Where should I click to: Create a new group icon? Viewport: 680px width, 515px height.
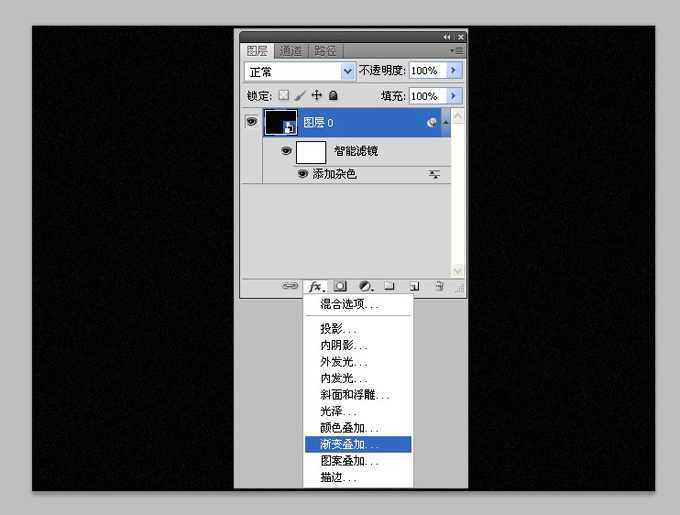click(x=389, y=286)
